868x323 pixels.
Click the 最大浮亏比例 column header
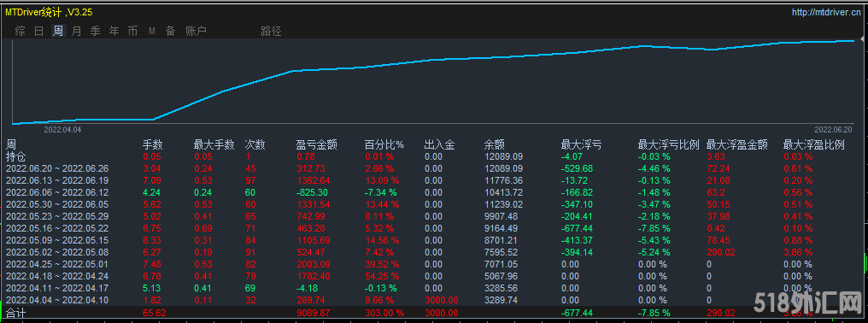(669, 145)
